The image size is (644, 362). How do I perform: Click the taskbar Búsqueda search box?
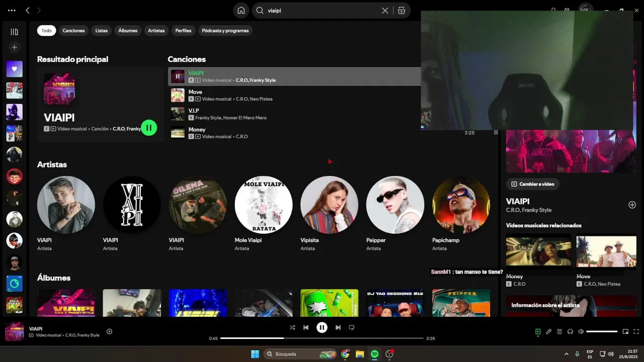[x=300, y=354]
